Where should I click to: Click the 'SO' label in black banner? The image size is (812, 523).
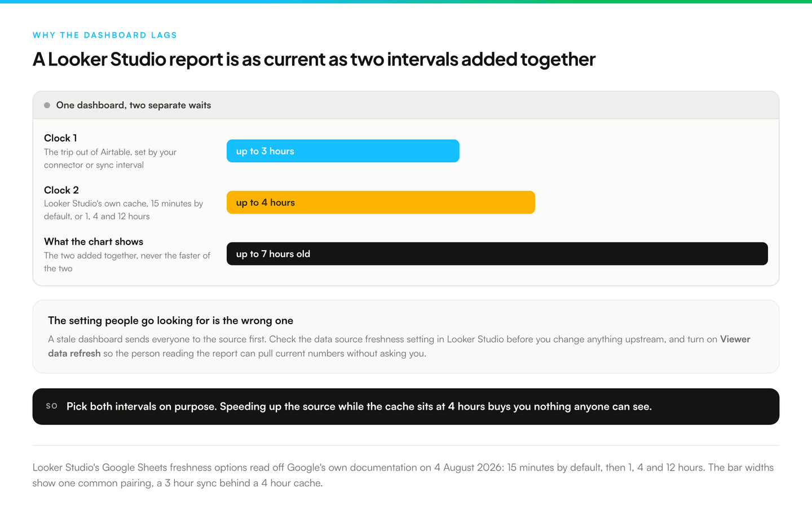point(52,406)
